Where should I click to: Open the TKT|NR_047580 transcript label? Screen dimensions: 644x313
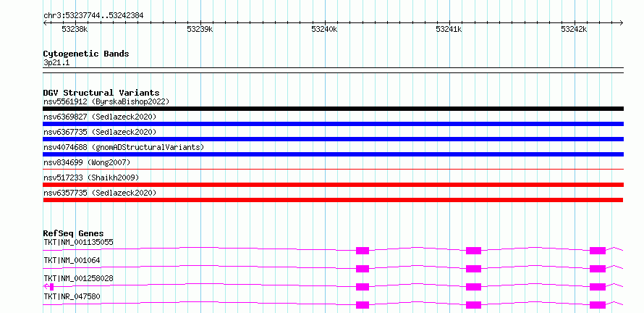point(72,296)
